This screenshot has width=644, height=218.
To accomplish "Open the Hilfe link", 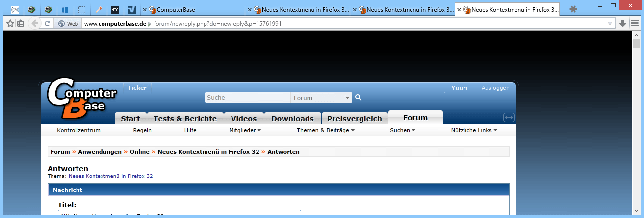I will coord(190,130).
